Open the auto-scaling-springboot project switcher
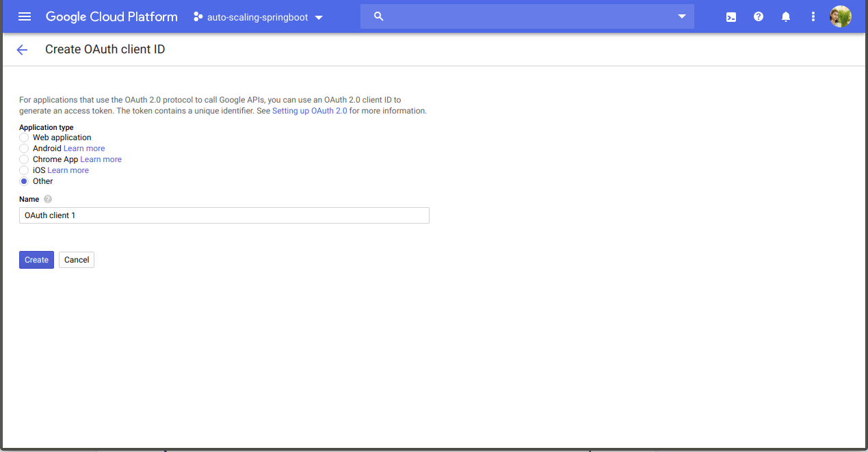 click(258, 17)
